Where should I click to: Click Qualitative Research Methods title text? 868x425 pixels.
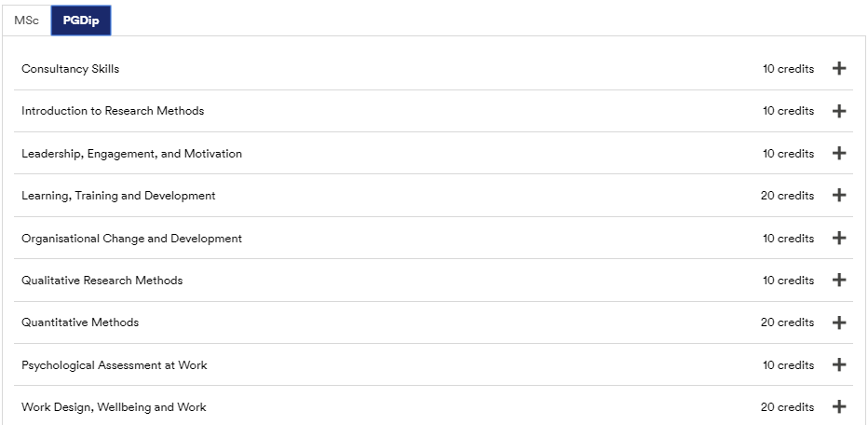102,281
